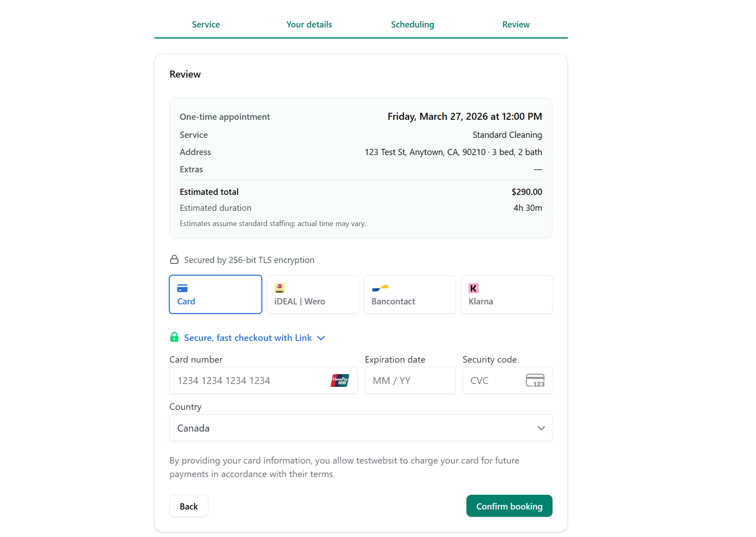Select the blue credit card icon
Image resolution: width=756 pixels, height=537 pixels.
182,288
